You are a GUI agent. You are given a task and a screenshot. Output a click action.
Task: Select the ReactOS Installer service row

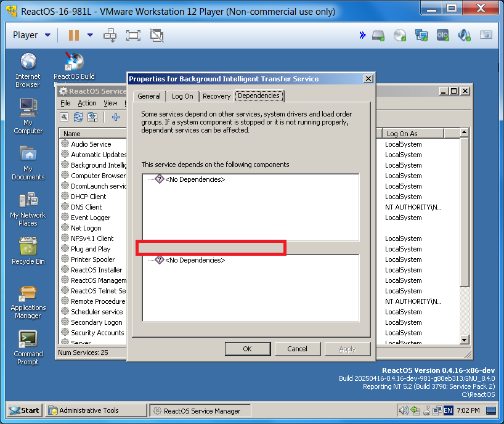(x=93, y=270)
